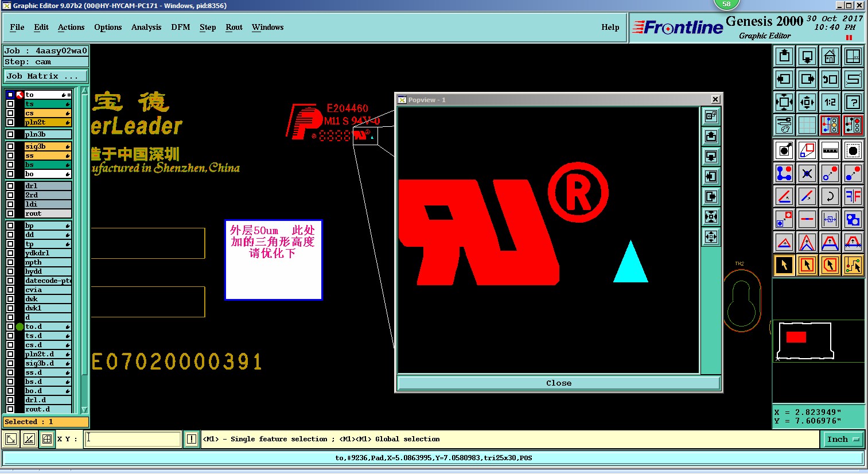Screen dimensions: 868x474
Task: Click the layer list scrollbar up arrow
Action: [84, 91]
